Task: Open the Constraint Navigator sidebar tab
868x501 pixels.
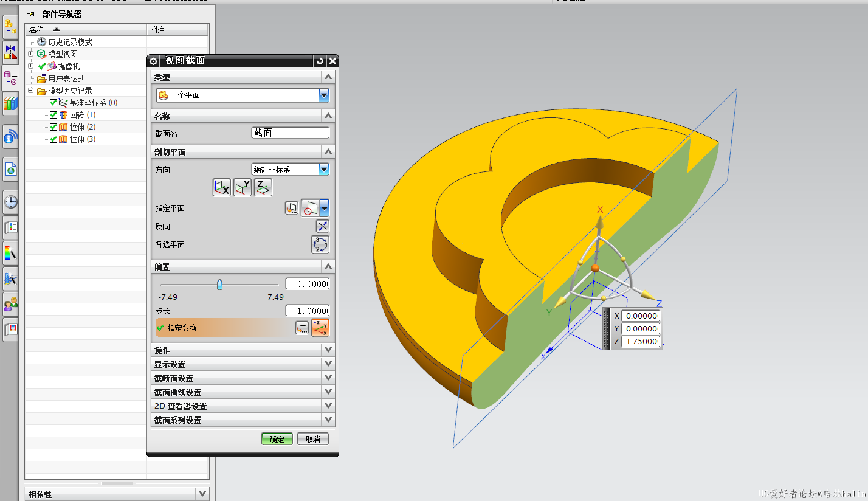Action: tap(10, 52)
